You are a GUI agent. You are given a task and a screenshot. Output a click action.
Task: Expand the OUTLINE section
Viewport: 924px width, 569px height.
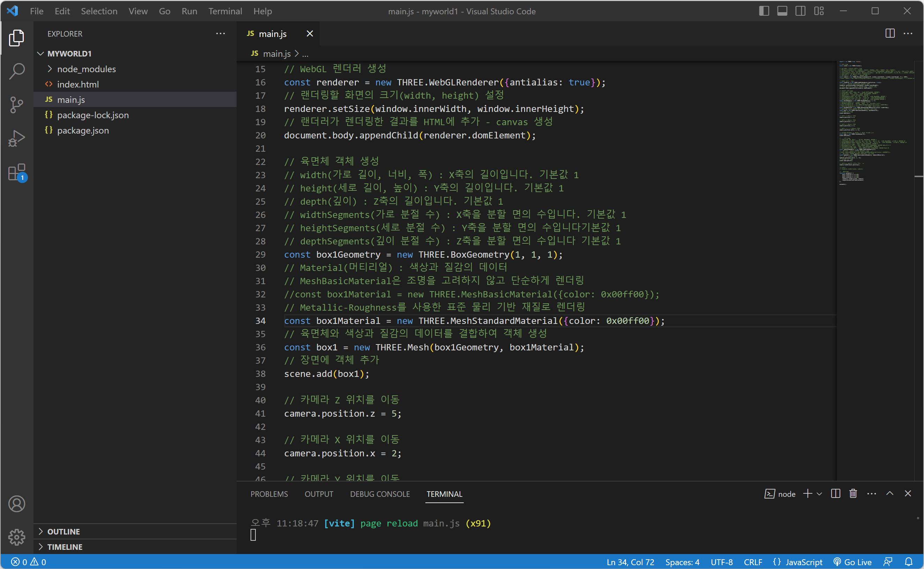click(x=63, y=531)
